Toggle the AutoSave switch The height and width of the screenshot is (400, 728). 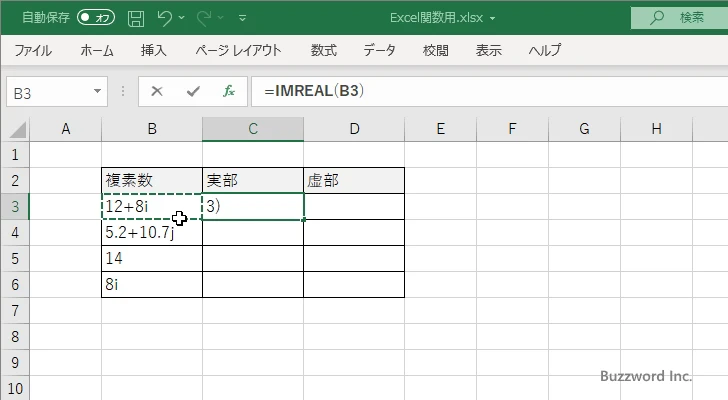[96, 18]
